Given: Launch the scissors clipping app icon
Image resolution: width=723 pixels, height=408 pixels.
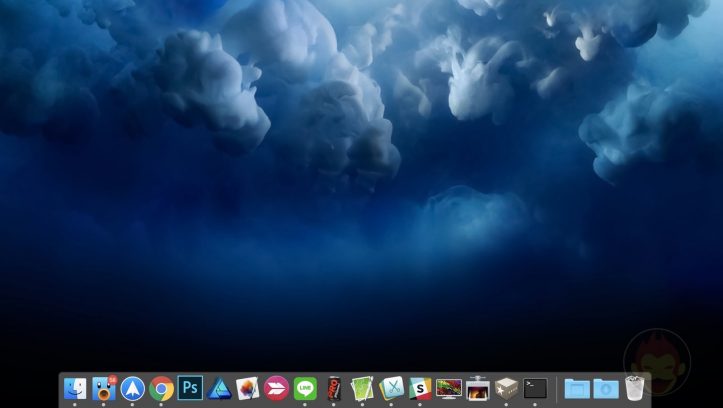Looking at the screenshot, I should (x=391, y=389).
